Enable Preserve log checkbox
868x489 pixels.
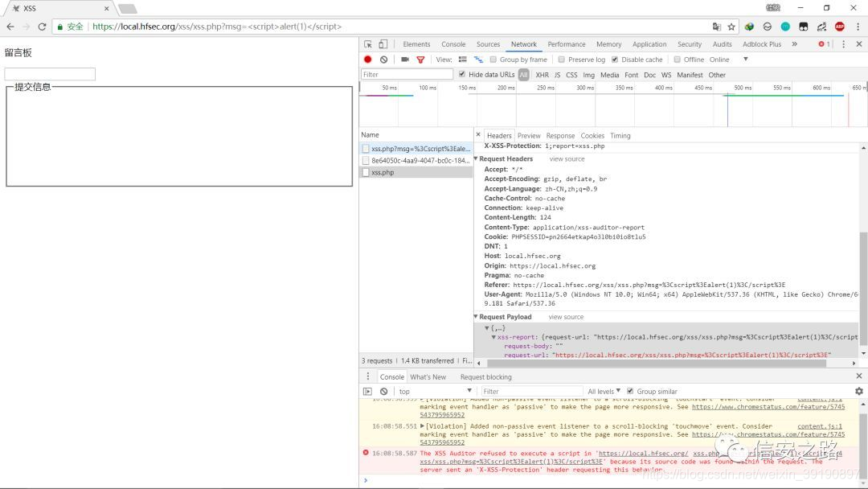click(x=561, y=60)
